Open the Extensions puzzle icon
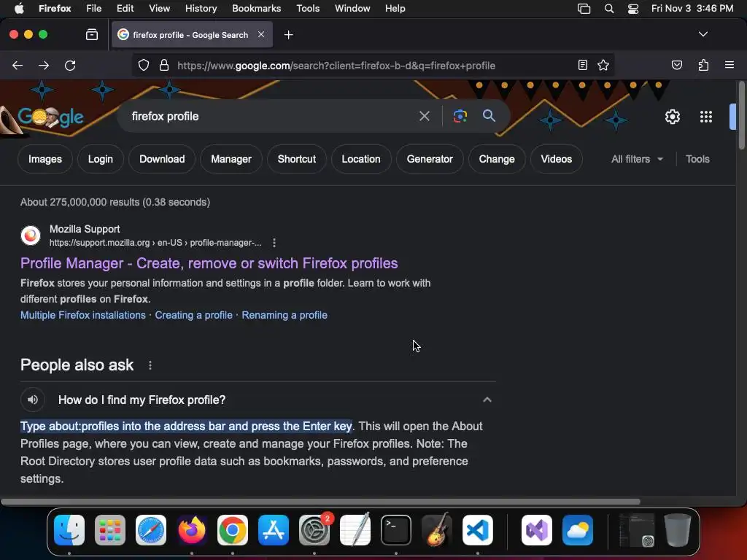The height and width of the screenshot is (560, 747). (x=703, y=65)
